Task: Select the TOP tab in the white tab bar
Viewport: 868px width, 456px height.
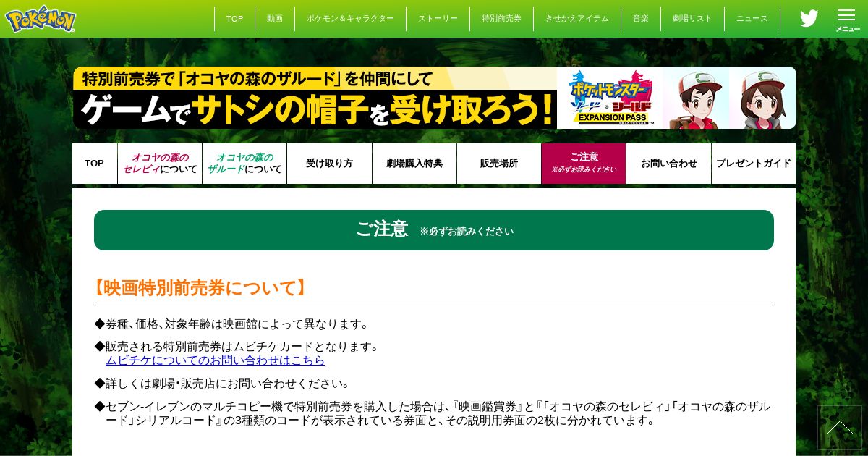Action: 95,164
